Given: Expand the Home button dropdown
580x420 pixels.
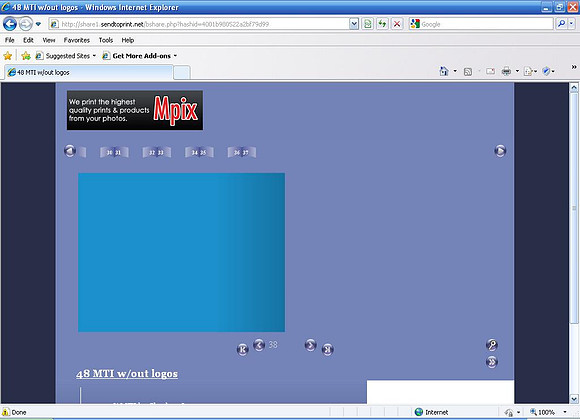Looking at the screenshot, I should [x=455, y=71].
